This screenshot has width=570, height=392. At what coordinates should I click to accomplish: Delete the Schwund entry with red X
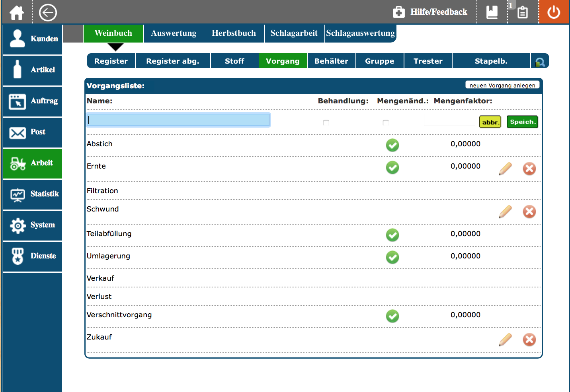point(529,212)
